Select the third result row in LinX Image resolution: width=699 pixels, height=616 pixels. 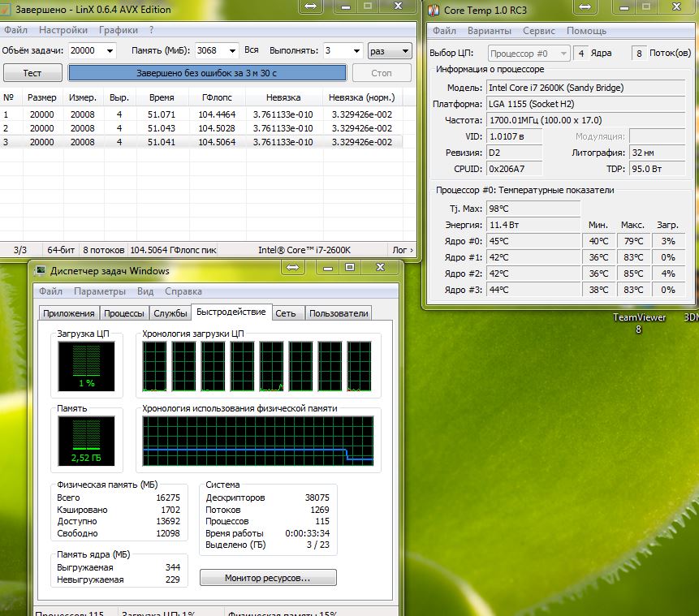(203, 142)
